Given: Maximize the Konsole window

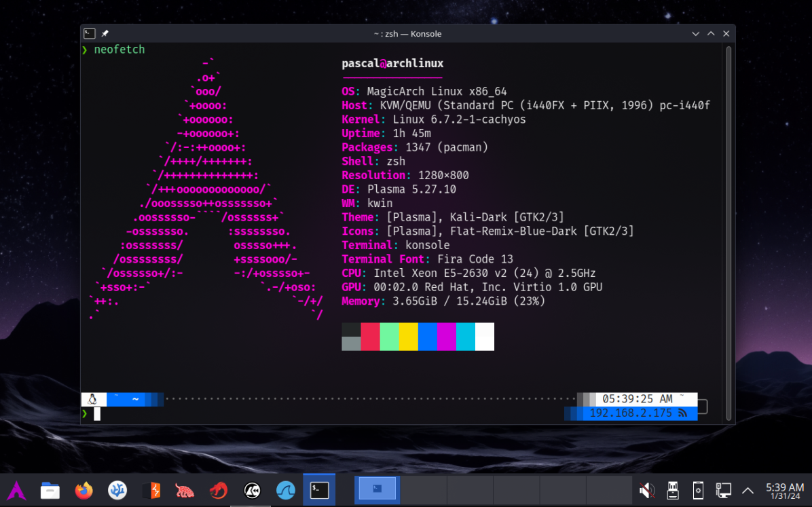Looking at the screenshot, I should 711,34.
